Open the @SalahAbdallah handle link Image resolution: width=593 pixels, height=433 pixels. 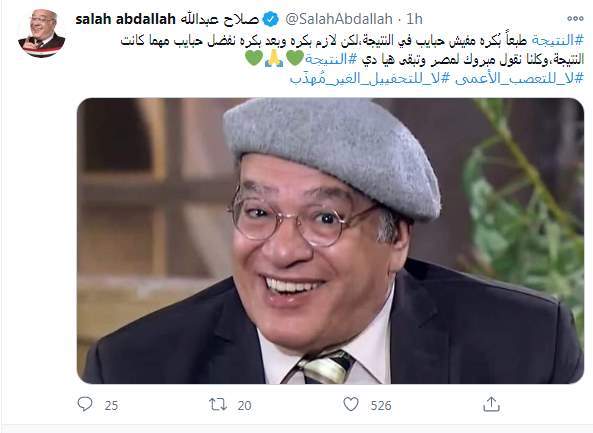[339, 19]
